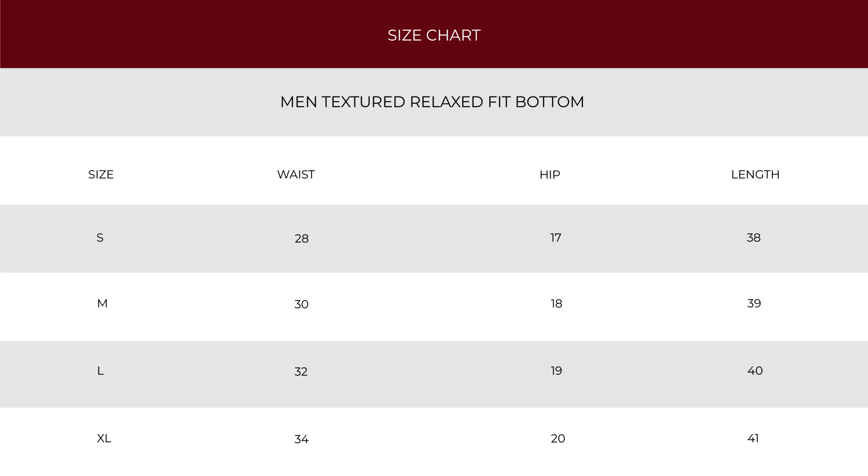Click waist value 34
The height and width of the screenshot is (476, 868).
click(x=301, y=439)
